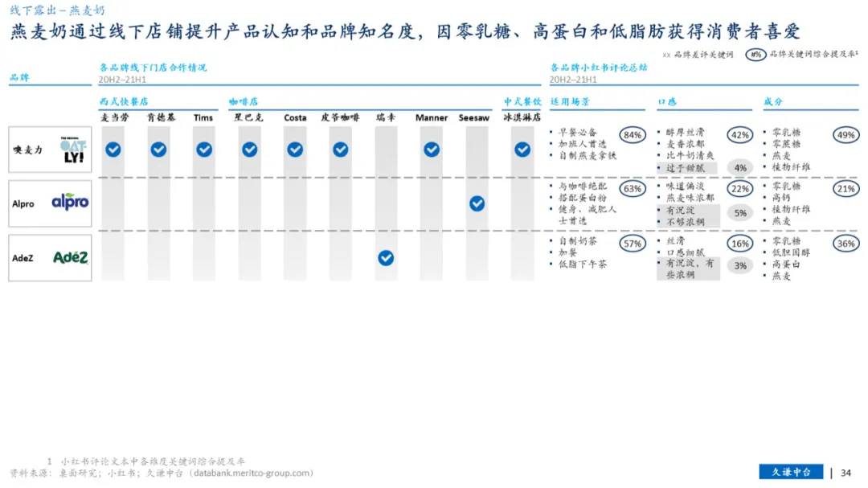Click the 与咖啡绝配 bullet
Image resolution: width=868 pixels, height=488 pixels.
[x=583, y=187]
